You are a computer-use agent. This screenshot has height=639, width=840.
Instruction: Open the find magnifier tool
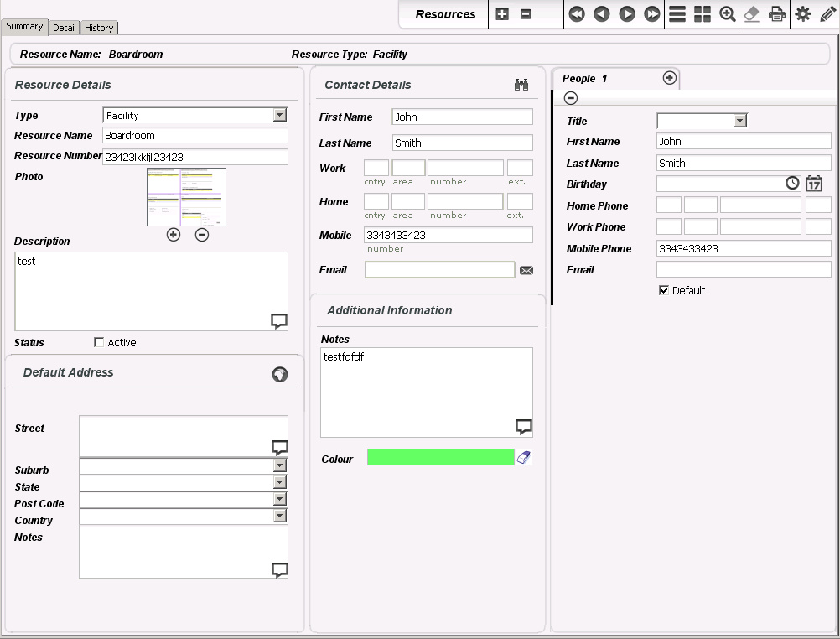coord(728,14)
